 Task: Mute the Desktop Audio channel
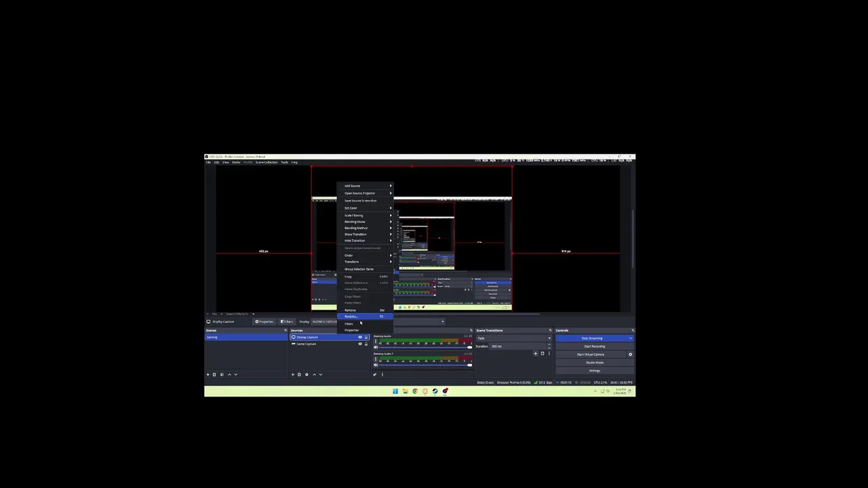(x=376, y=347)
